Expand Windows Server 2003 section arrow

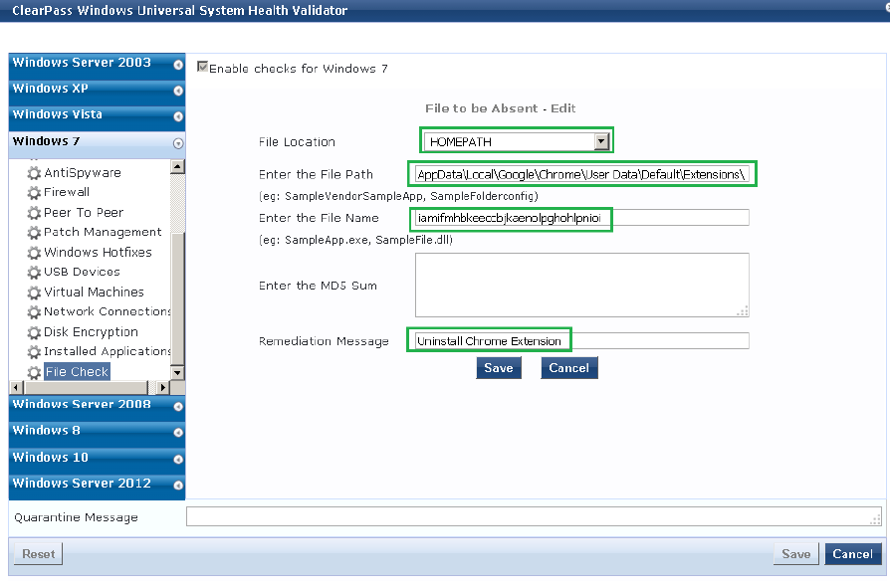(178, 65)
